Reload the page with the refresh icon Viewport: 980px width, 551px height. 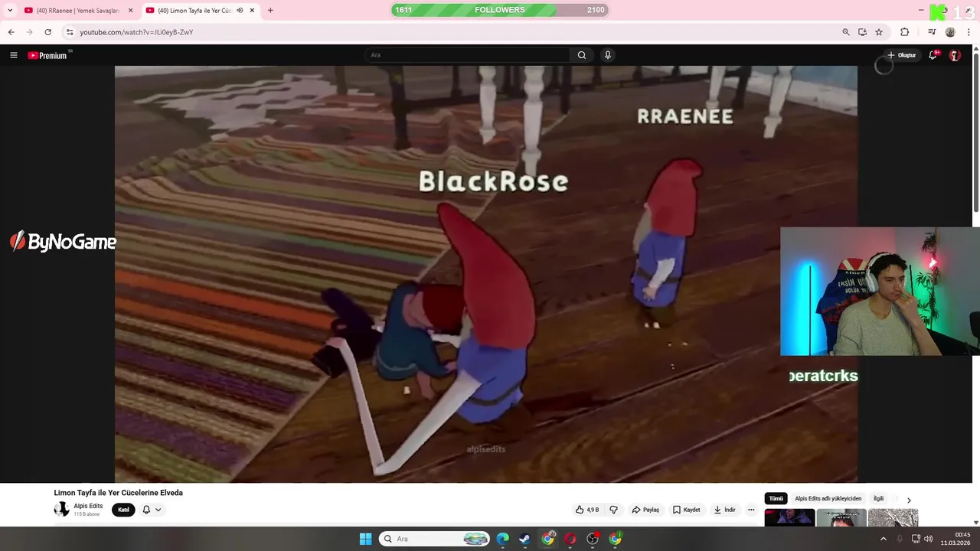(47, 32)
